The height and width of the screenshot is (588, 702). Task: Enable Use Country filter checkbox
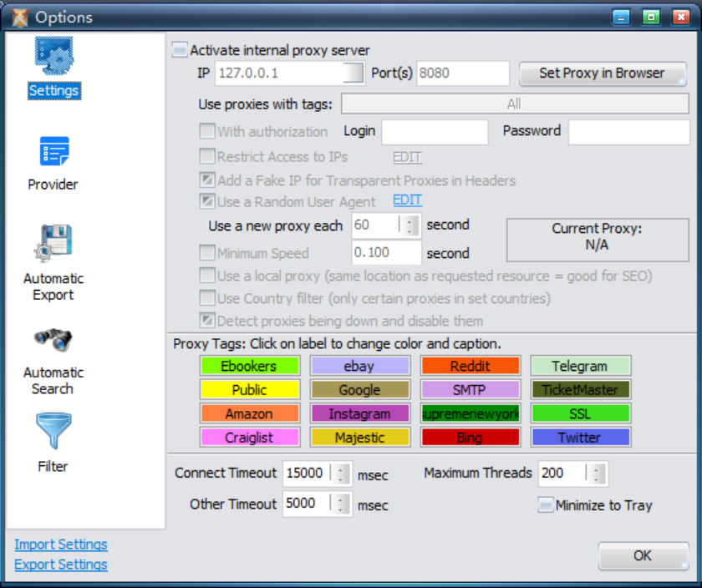coord(207,297)
